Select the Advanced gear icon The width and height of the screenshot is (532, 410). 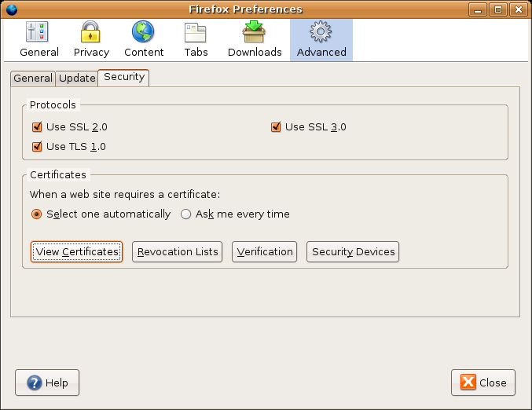coord(321,32)
